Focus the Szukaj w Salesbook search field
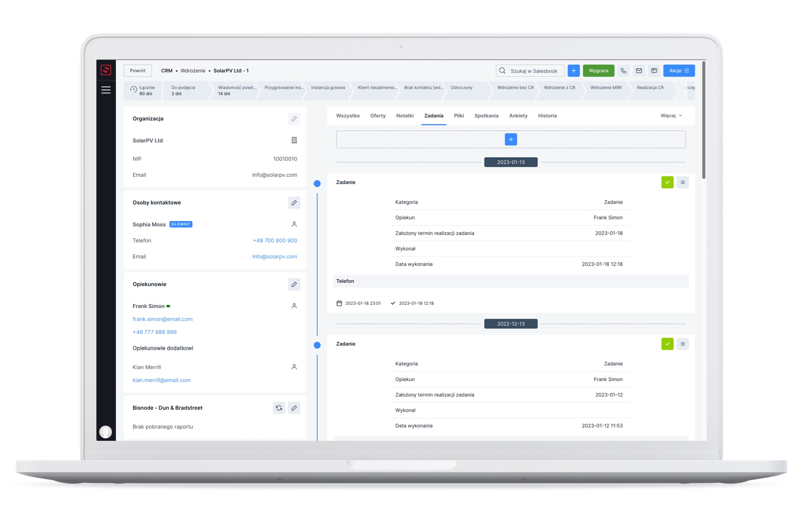 coord(530,70)
